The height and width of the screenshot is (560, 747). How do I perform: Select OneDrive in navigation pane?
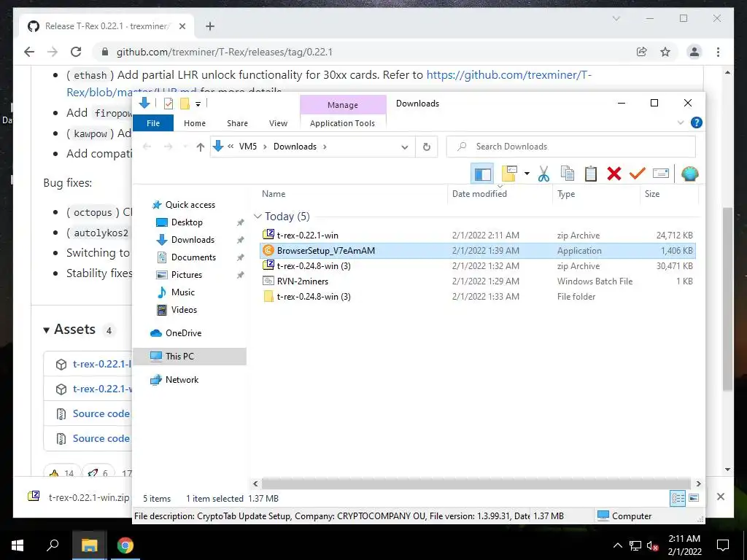[183, 332]
